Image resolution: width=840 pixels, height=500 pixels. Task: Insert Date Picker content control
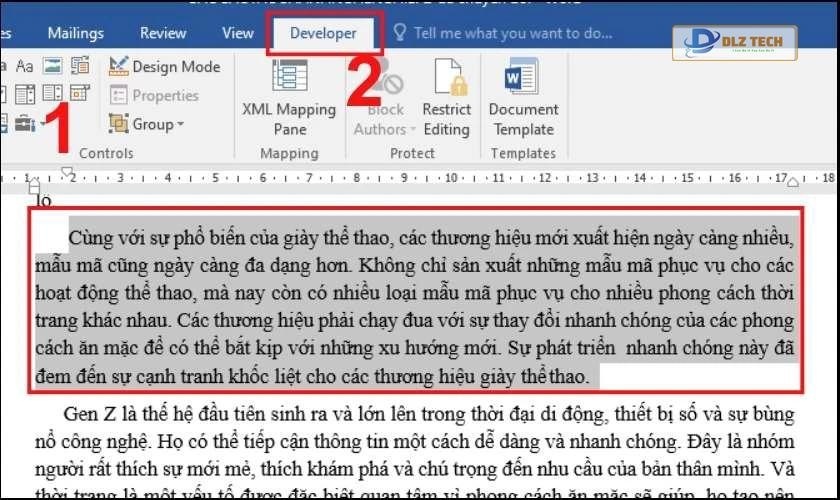point(80,95)
